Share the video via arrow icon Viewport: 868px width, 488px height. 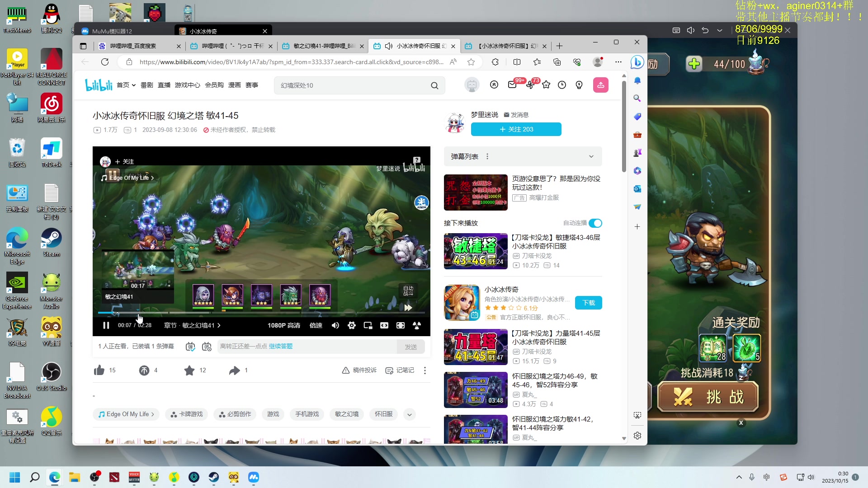234,371
